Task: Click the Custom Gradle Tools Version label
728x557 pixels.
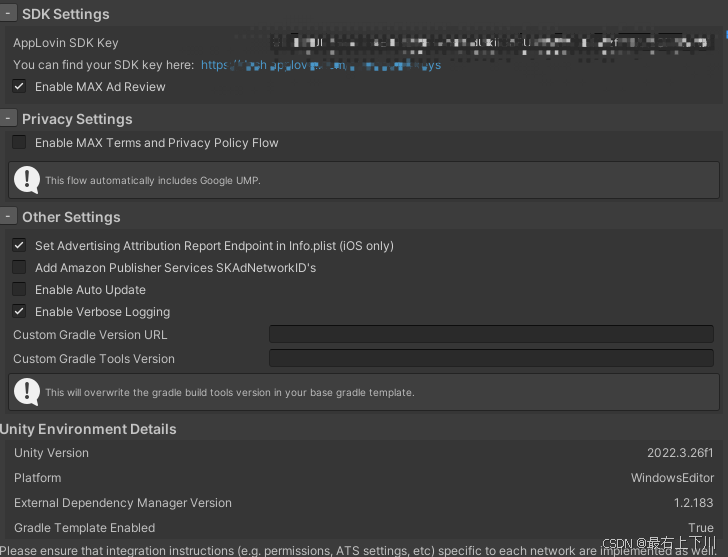Action: pyautogui.click(x=94, y=359)
